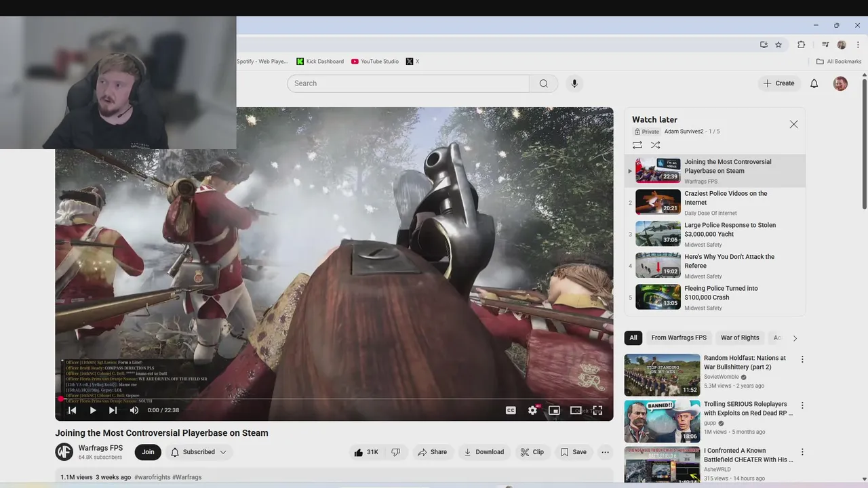Viewport: 868px width, 488px height.
Task: Open Random Holdfast video thumbnail
Action: coord(662,375)
